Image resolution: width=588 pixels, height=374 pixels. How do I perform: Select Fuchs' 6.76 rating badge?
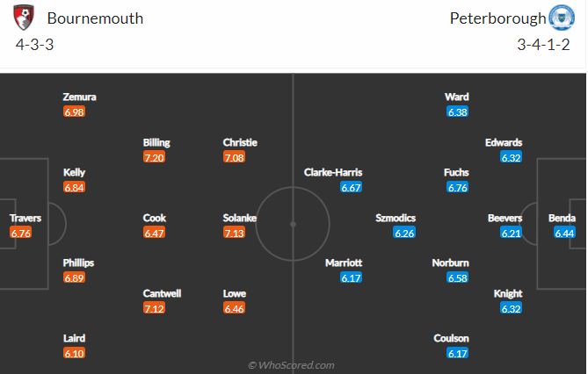point(457,188)
